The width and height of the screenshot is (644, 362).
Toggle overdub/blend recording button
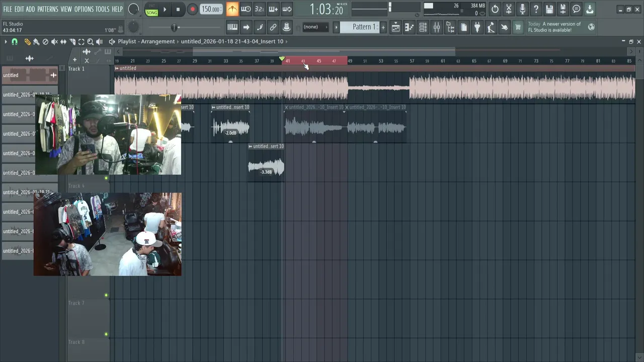pos(273,9)
